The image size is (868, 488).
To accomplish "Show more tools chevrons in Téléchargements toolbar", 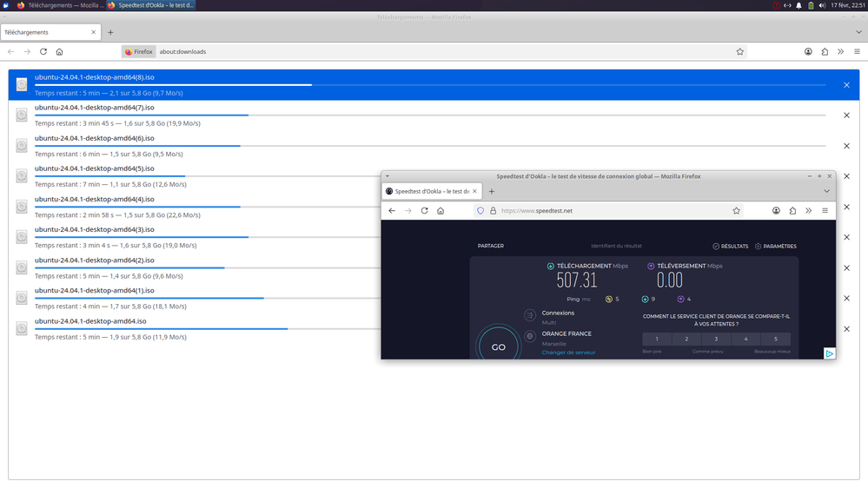I will [x=840, y=51].
